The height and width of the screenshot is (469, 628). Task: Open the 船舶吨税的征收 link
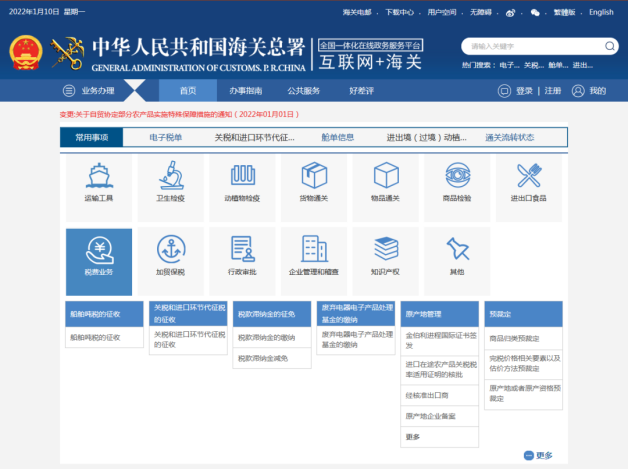click(x=93, y=339)
